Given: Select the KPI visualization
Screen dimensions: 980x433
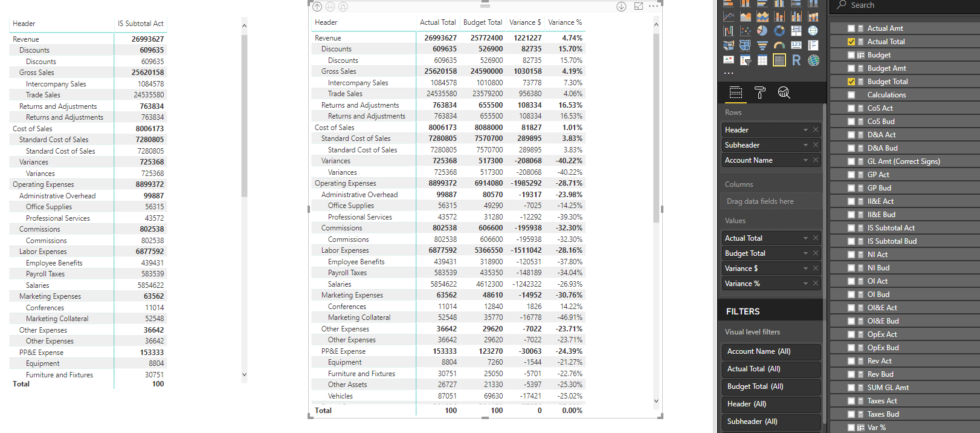Looking at the screenshot, I should point(729,60).
